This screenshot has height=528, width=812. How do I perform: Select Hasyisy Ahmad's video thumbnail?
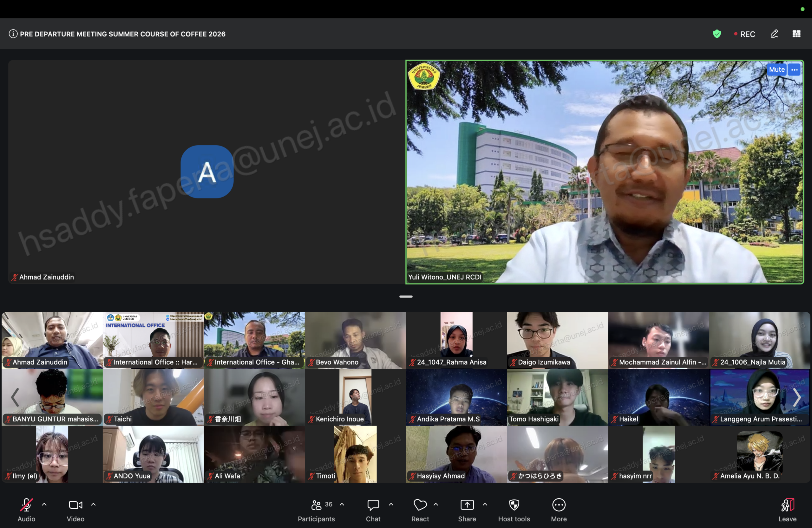tap(456, 454)
